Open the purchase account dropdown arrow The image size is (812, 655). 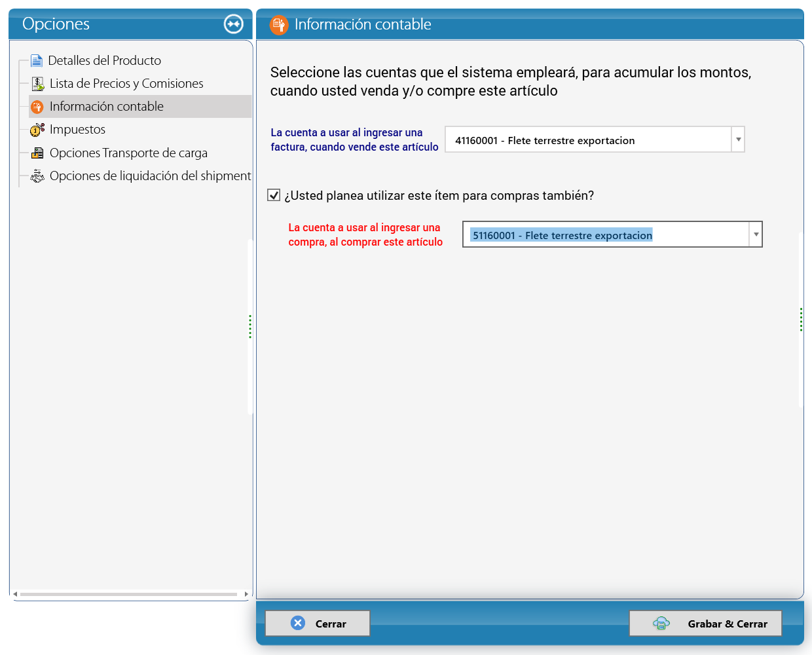coord(756,234)
